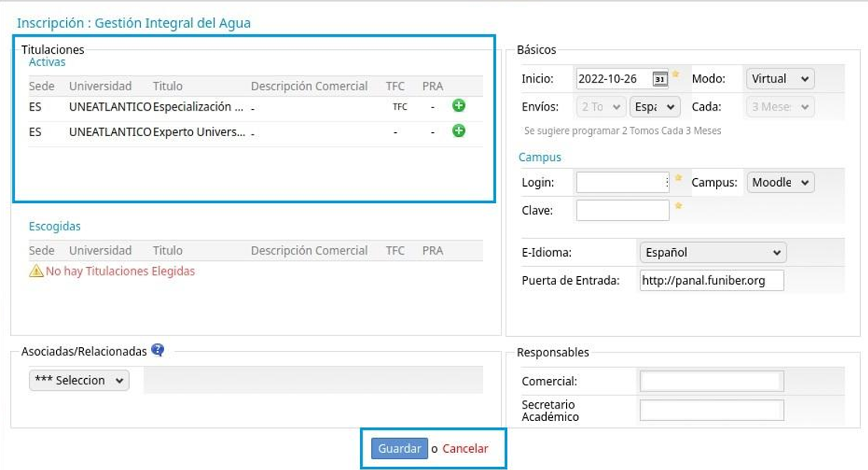Edit the Puerta de Entrada URL field

[711, 280]
